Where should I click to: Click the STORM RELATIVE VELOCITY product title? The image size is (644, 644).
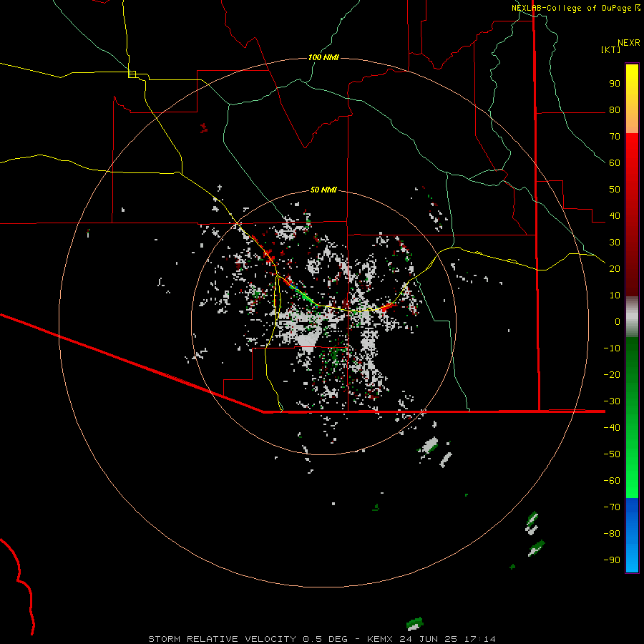pyautogui.click(x=222, y=639)
